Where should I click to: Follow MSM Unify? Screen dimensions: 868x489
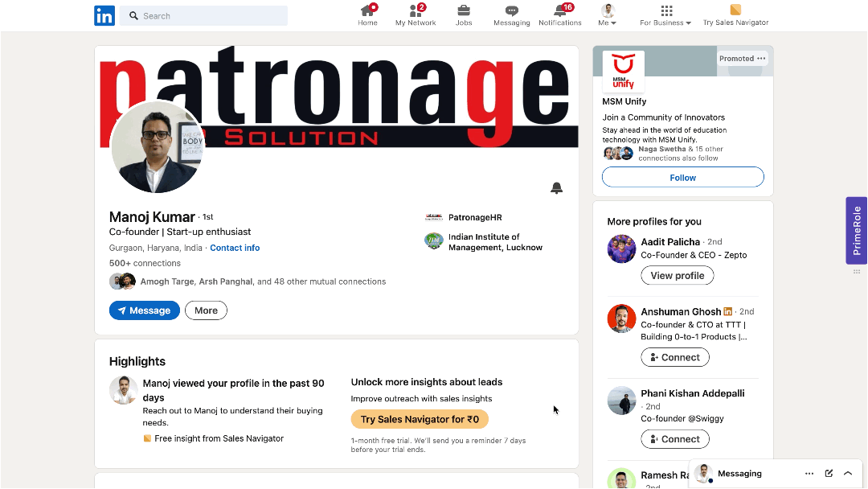pyautogui.click(x=683, y=177)
